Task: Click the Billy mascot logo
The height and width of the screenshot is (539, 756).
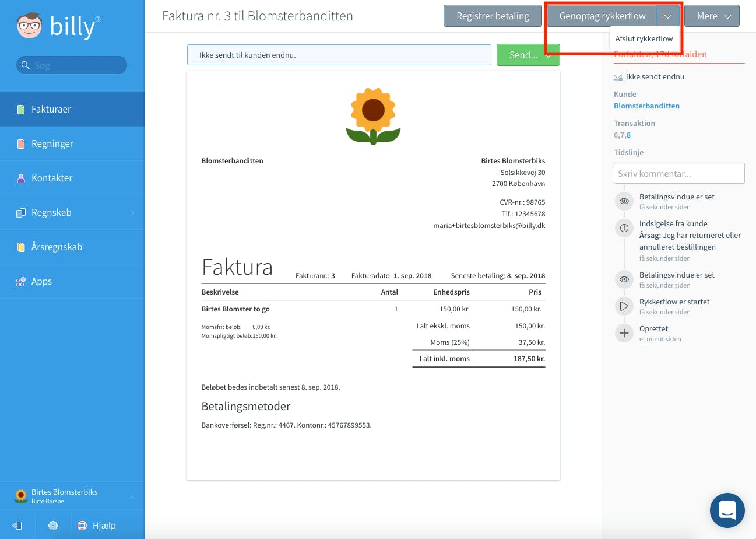Action: 30,27
